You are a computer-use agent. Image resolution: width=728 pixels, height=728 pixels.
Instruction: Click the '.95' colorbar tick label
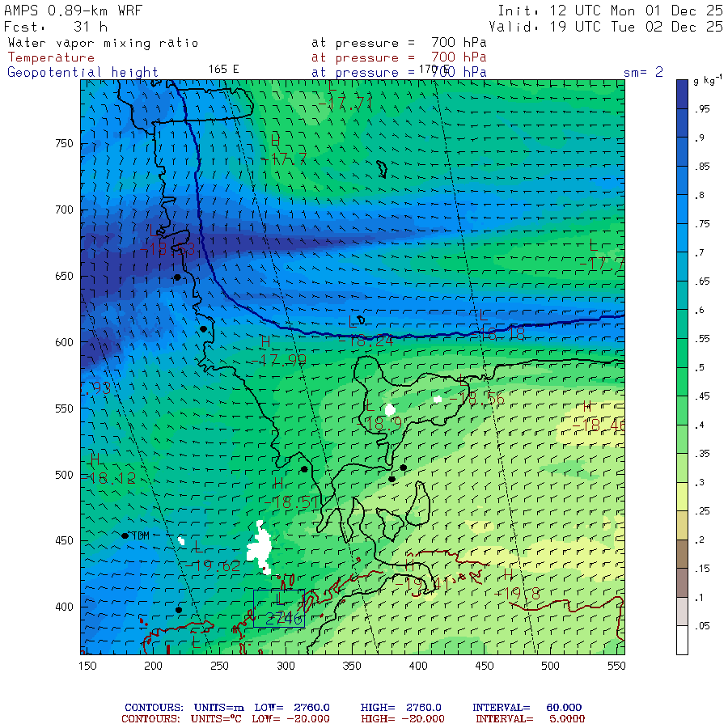point(702,109)
